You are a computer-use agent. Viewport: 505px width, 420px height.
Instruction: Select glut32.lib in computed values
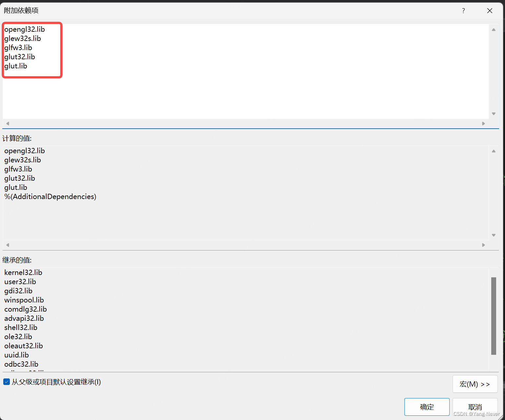[x=20, y=178]
